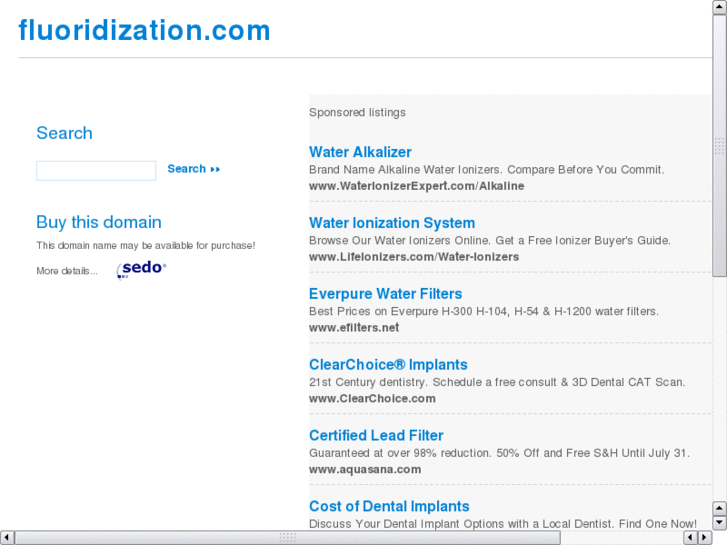The height and width of the screenshot is (545, 727).
Task: Click the Best Prices on Everpure description
Action: [484, 312]
